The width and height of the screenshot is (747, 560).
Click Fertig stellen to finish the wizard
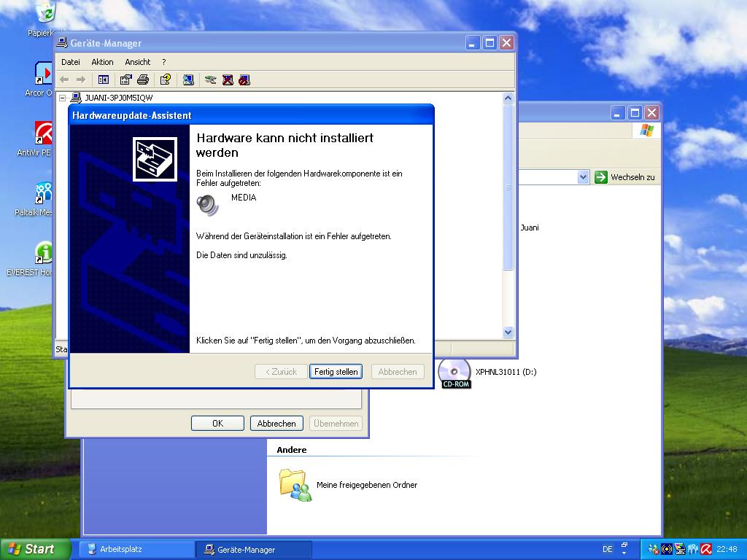click(x=336, y=371)
